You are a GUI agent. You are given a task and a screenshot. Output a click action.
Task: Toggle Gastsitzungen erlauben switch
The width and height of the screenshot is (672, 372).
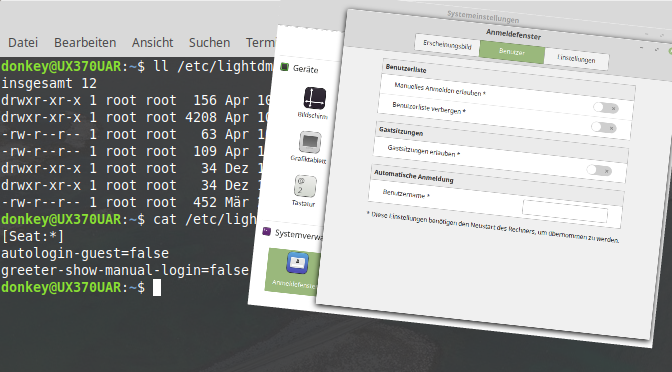(x=599, y=170)
